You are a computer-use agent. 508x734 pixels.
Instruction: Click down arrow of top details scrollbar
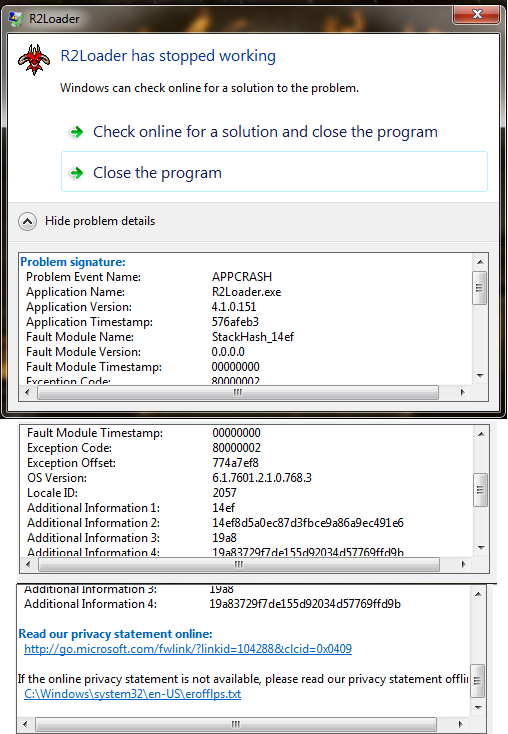click(480, 375)
